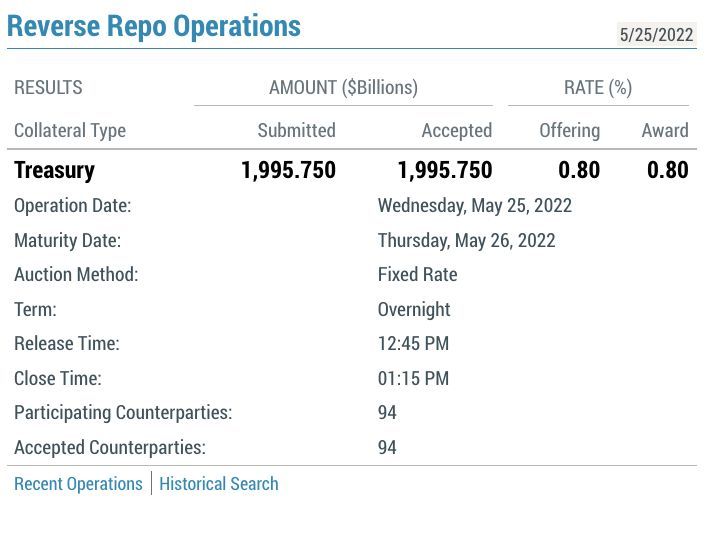The image size is (705, 540).
Task: Click the Reverse Repo Operations title
Action: tap(153, 26)
